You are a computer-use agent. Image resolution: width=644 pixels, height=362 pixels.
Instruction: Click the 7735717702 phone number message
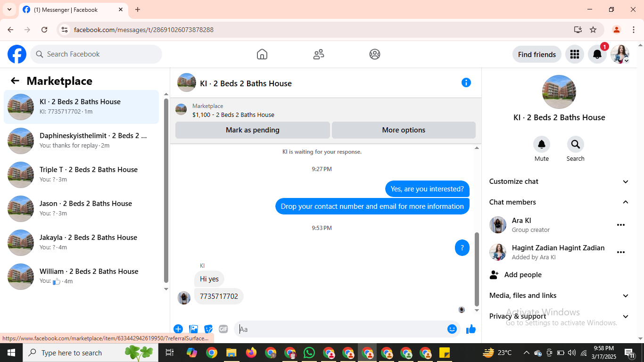[219, 296]
